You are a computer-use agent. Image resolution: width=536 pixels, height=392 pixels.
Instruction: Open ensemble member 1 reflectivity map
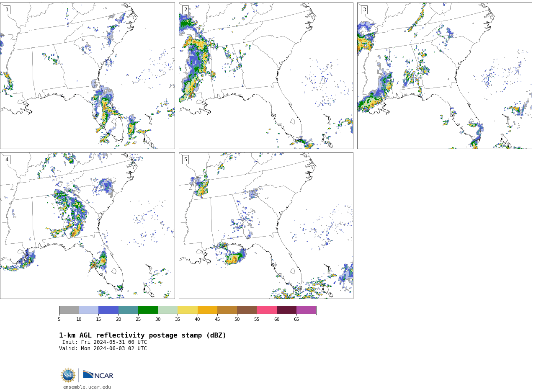[x=88, y=76]
